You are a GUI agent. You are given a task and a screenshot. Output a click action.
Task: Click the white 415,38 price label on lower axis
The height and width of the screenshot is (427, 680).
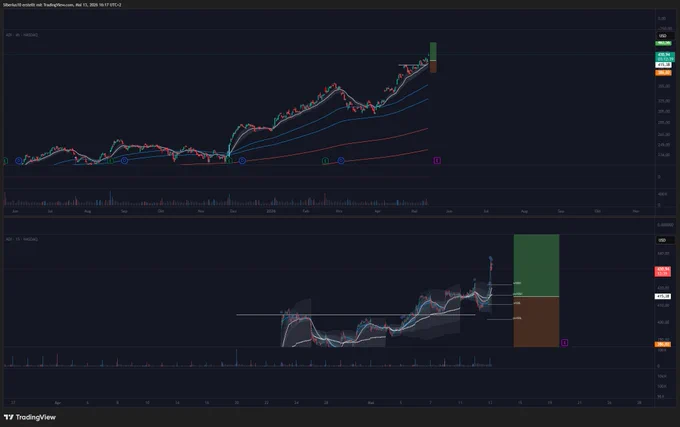663,296
